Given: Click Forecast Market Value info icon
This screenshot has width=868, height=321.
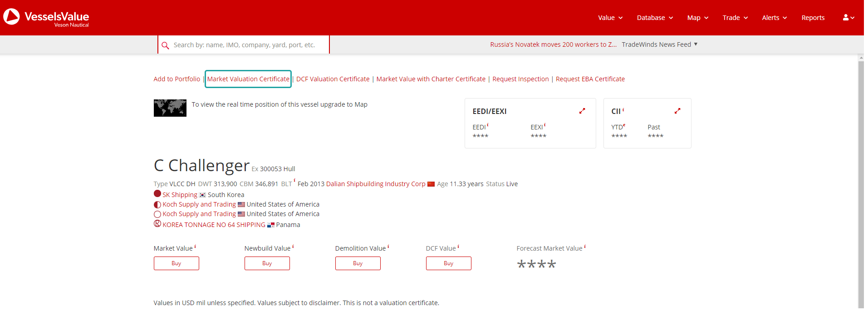Looking at the screenshot, I should coord(585,247).
